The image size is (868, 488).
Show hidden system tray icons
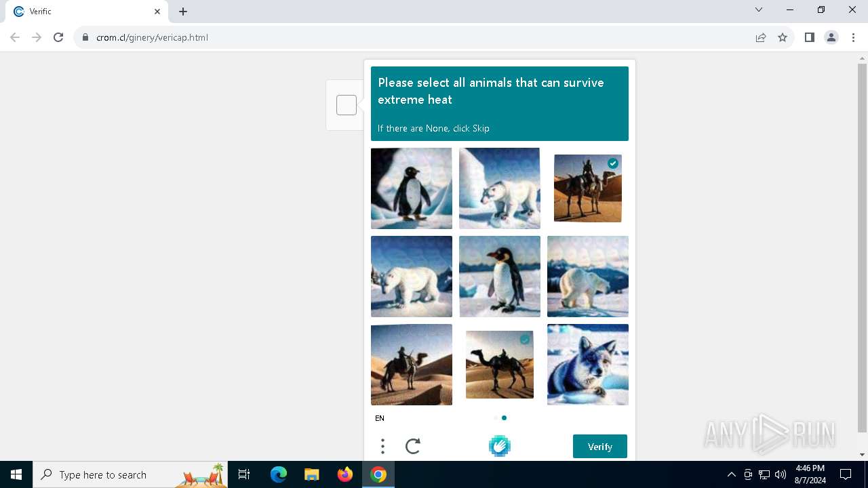point(731,474)
